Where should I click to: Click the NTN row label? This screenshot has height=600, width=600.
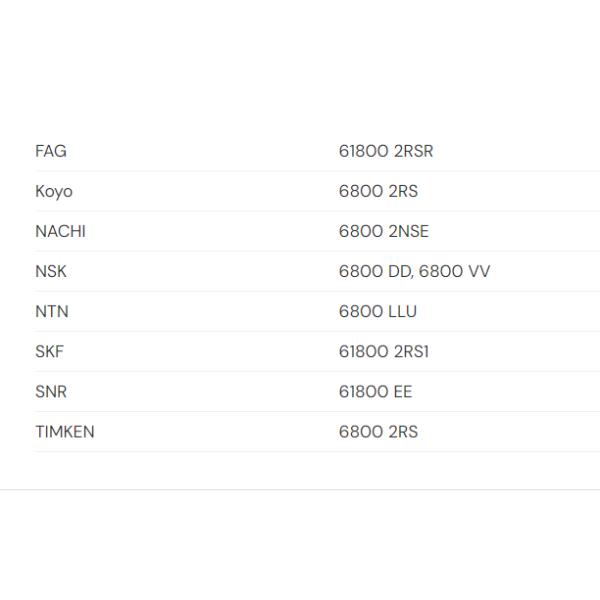point(51,312)
